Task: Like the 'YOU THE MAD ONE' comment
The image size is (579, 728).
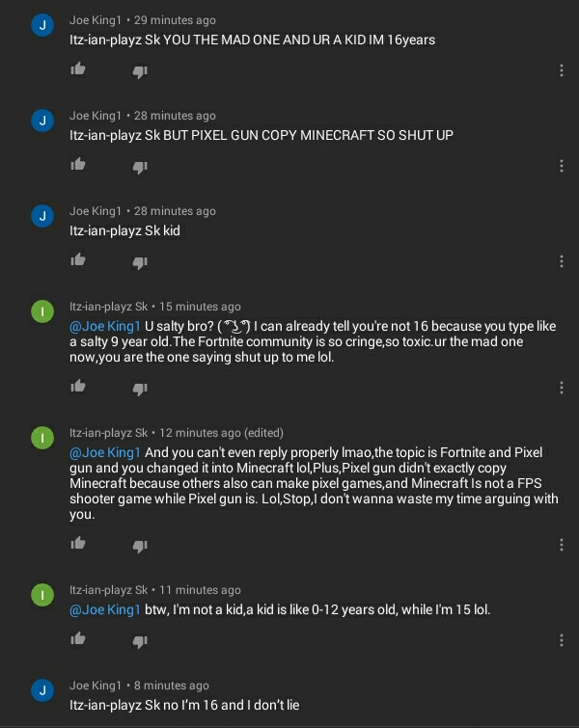Action: [78, 69]
